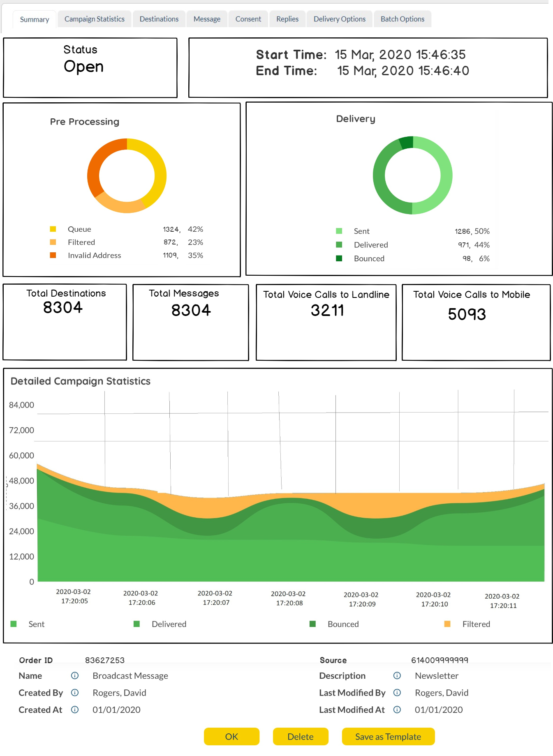Viewport: 553px width, 756px height.
Task: Click Save as Template button
Action: 388,737
